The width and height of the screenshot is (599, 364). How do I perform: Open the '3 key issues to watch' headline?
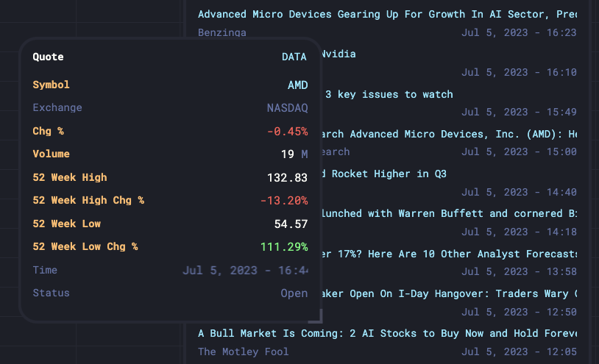tap(389, 94)
